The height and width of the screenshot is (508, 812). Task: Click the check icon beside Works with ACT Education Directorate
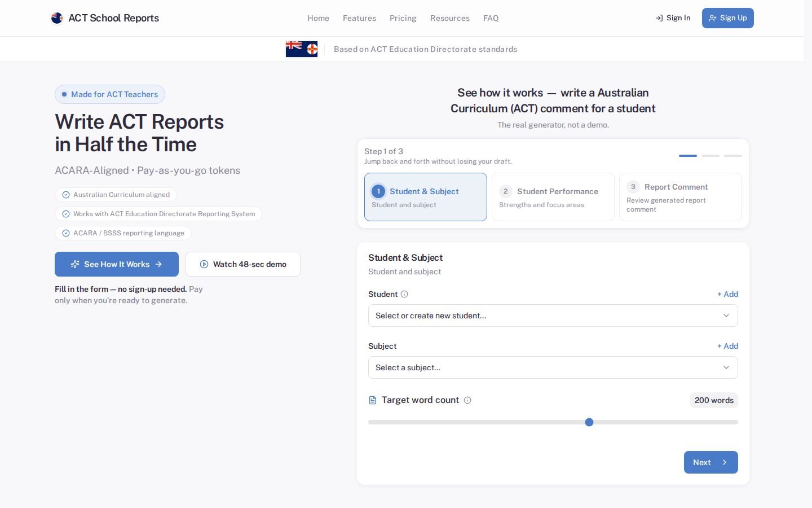pyautogui.click(x=66, y=214)
